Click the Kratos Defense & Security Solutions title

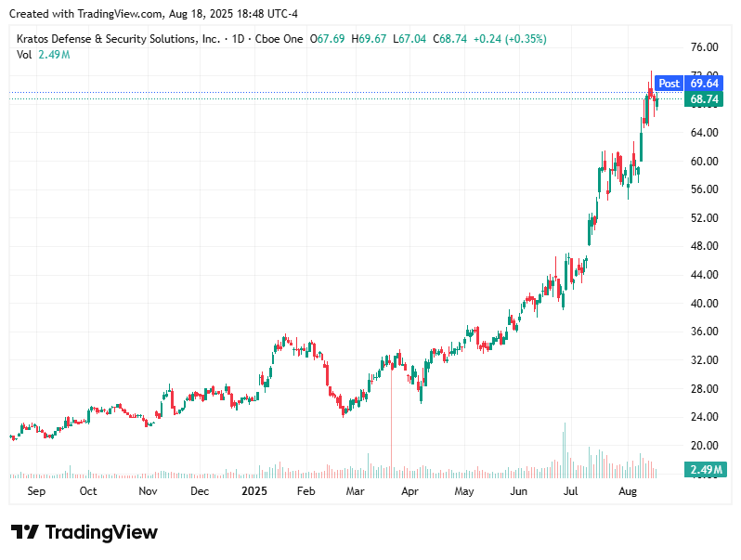pos(118,39)
